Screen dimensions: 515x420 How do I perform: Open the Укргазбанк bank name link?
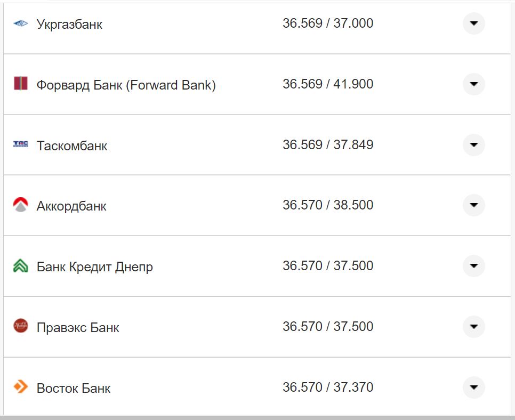[x=69, y=25]
